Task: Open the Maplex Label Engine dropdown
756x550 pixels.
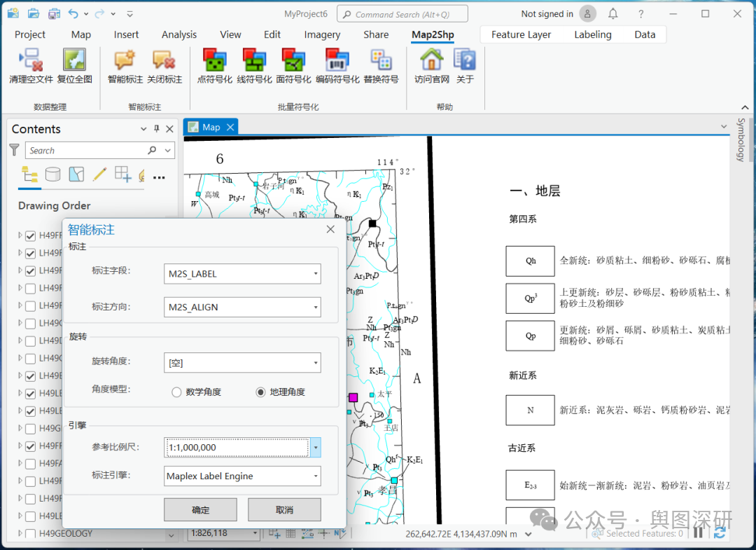Action: (242, 476)
